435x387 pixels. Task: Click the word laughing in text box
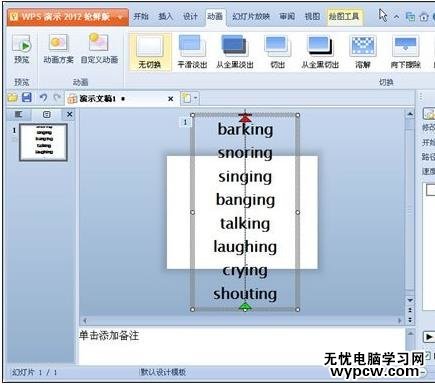pos(245,247)
